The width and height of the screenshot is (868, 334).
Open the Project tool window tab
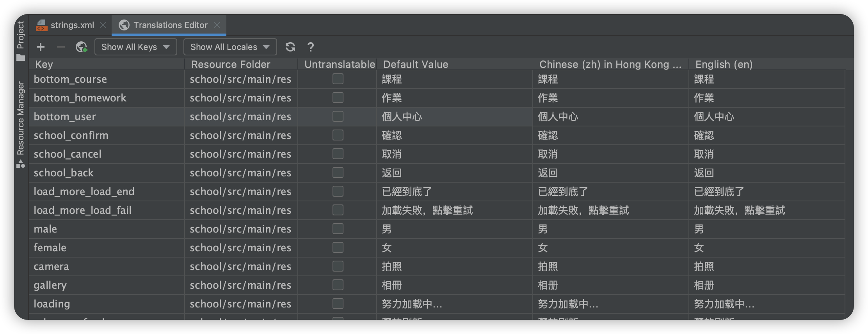click(21, 41)
